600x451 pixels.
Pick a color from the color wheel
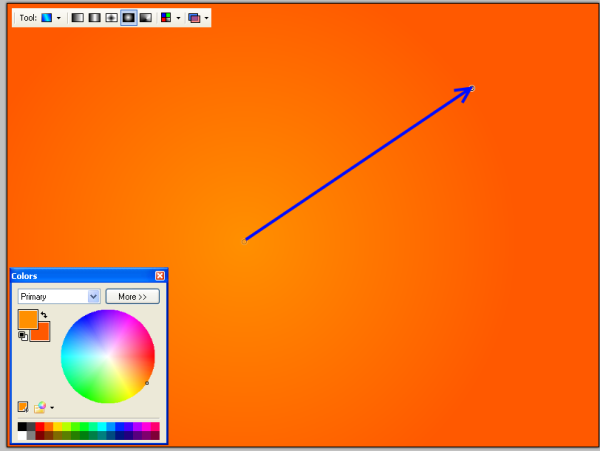pos(108,356)
